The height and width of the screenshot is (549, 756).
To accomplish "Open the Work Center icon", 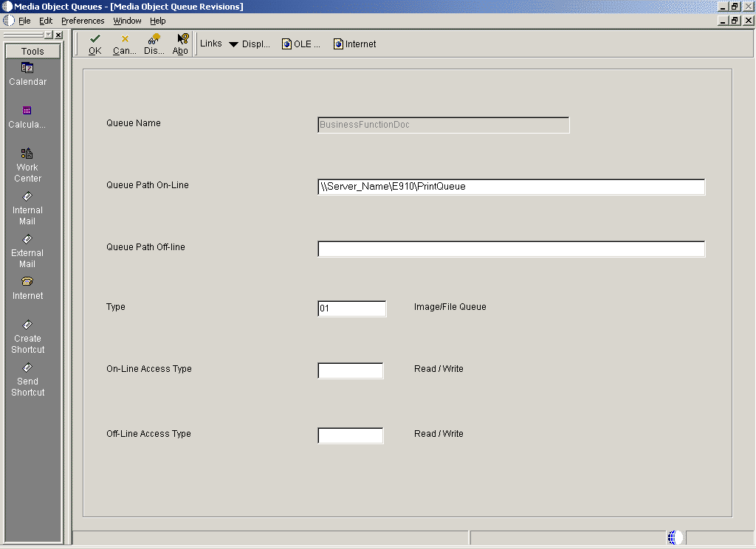I will coord(27,153).
